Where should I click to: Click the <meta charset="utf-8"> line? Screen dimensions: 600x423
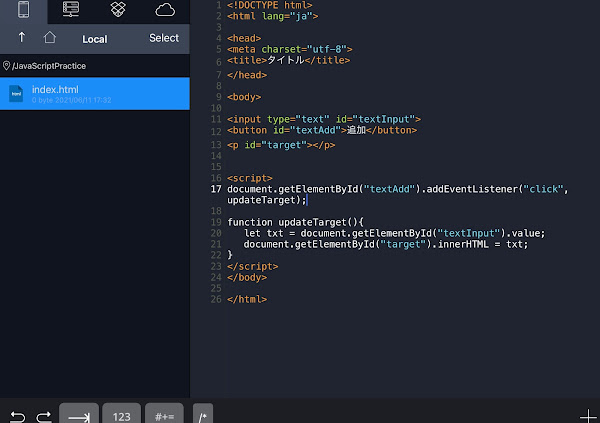290,49
